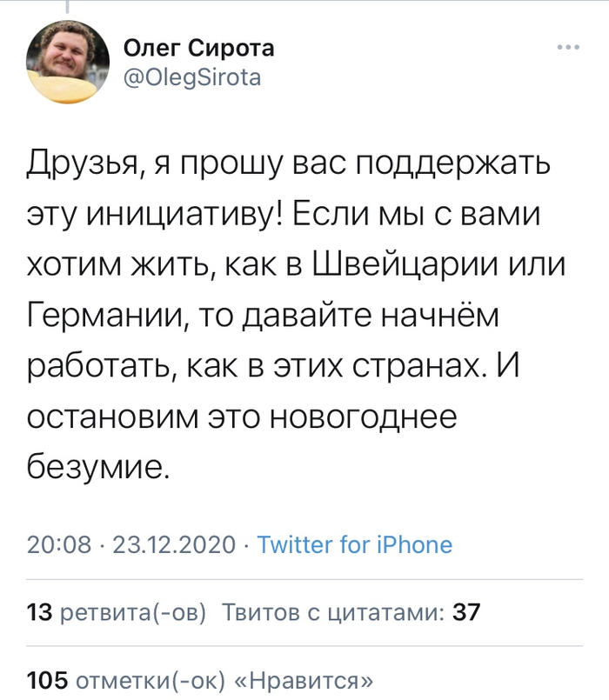Click the 23.12.2020 tweet date
The image size is (609, 700).
173,545
